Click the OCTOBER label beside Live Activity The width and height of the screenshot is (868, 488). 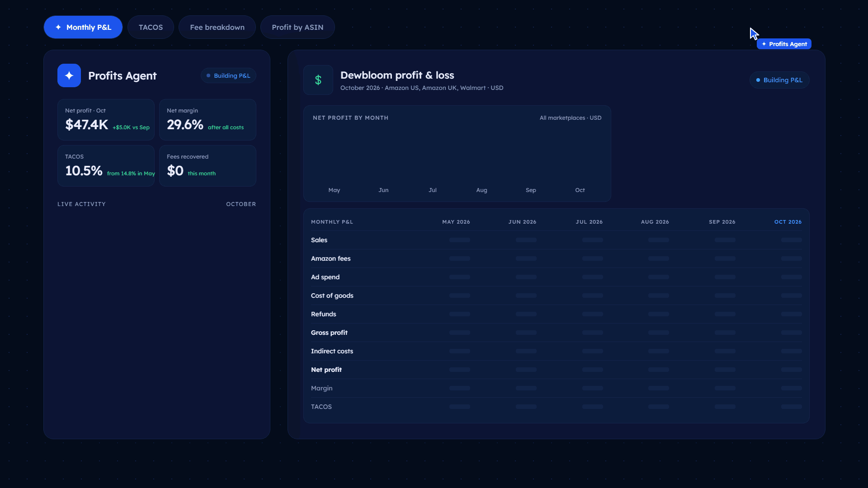[241, 204]
